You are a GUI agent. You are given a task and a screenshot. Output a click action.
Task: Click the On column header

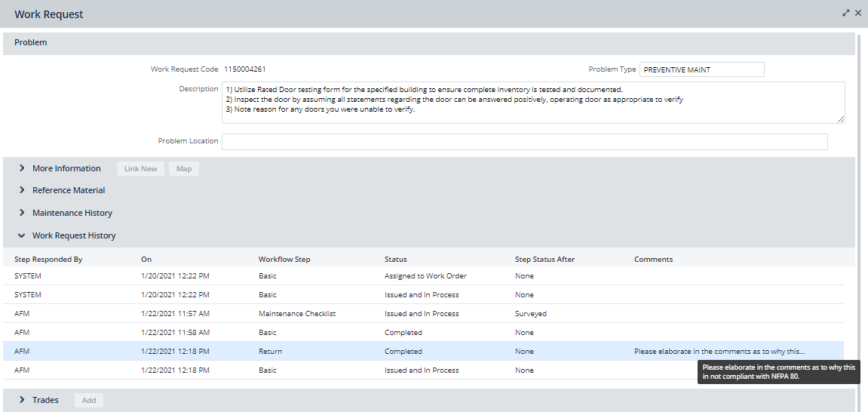pos(146,259)
